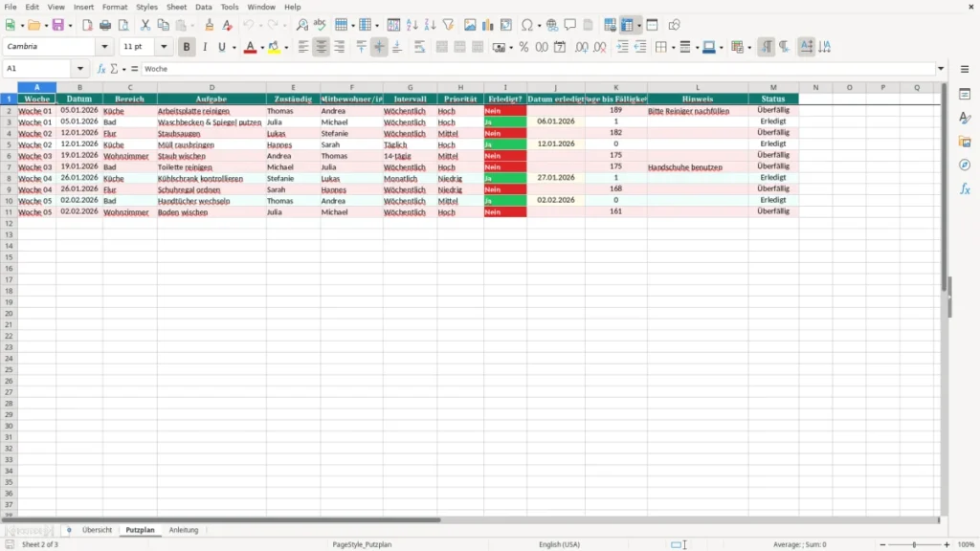The height and width of the screenshot is (551, 980).
Task: Open the File menu
Action: pos(11,7)
